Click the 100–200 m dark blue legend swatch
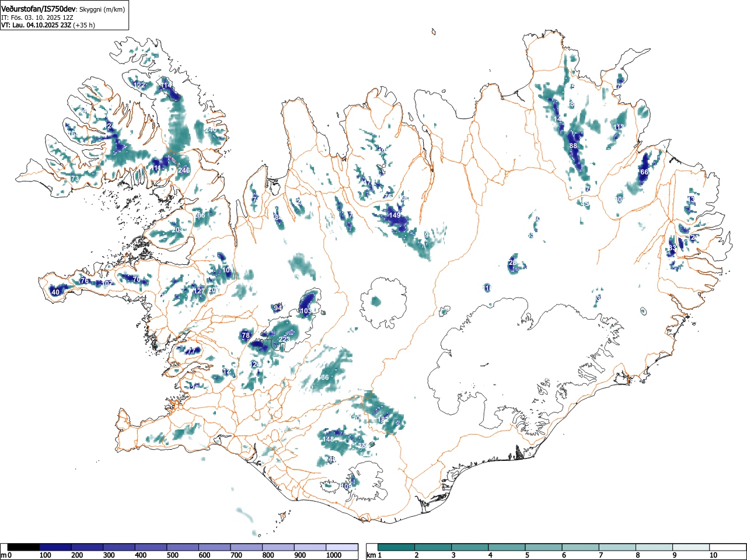 click(55, 547)
